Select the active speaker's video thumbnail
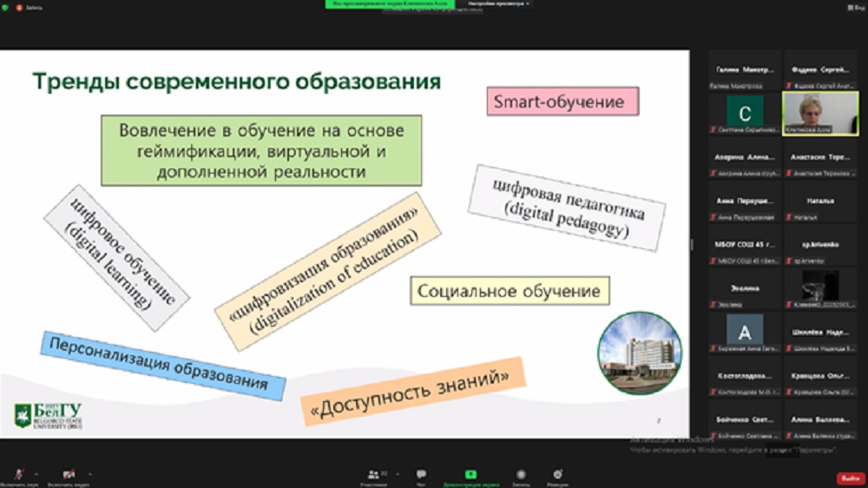 (820, 112)
